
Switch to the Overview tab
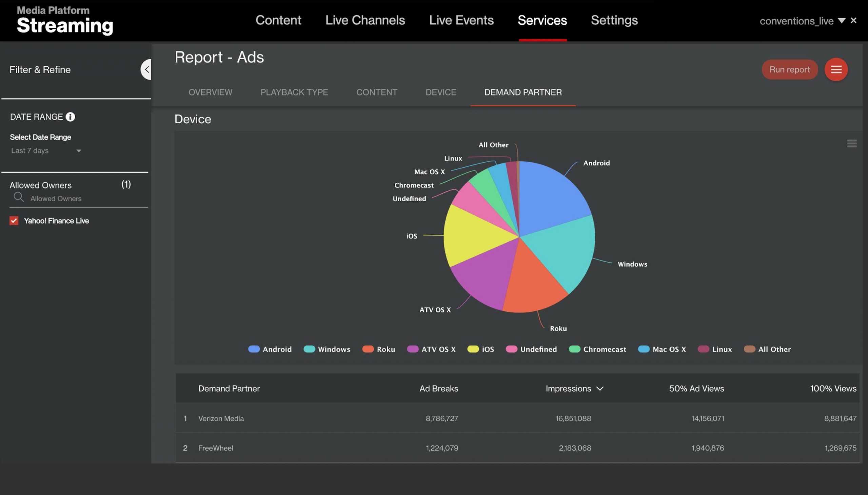[x=210, y=92]
